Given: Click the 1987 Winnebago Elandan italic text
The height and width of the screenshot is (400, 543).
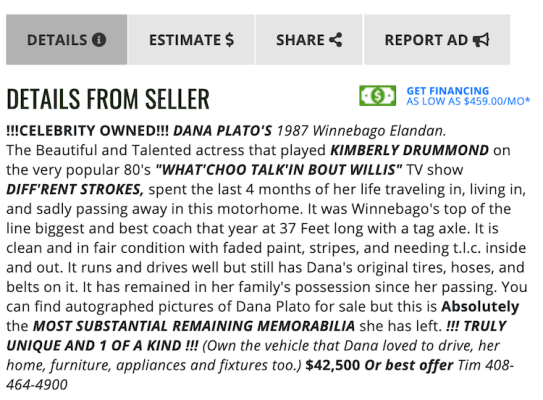Looking at the screenshot, I should click(x=361, y=131).
